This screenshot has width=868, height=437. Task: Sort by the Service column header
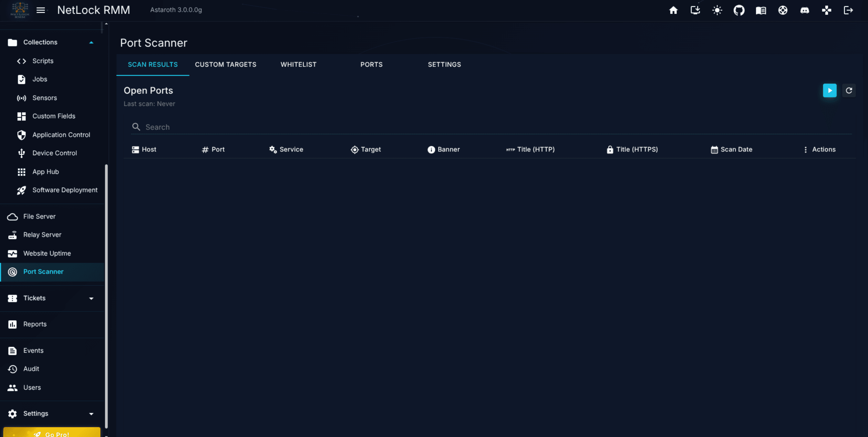pyautogui.click(x=286, y=149)
